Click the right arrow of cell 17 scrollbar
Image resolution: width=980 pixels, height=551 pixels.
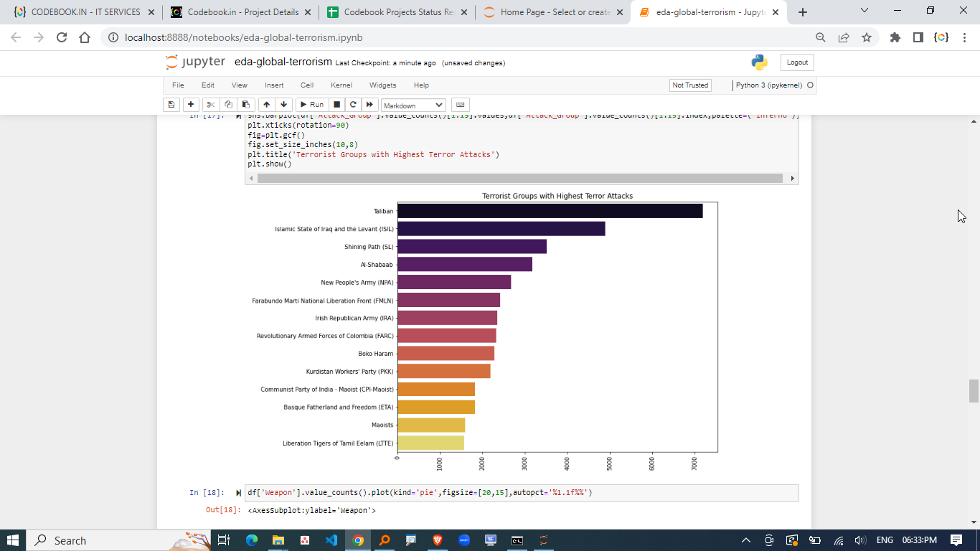792,178
